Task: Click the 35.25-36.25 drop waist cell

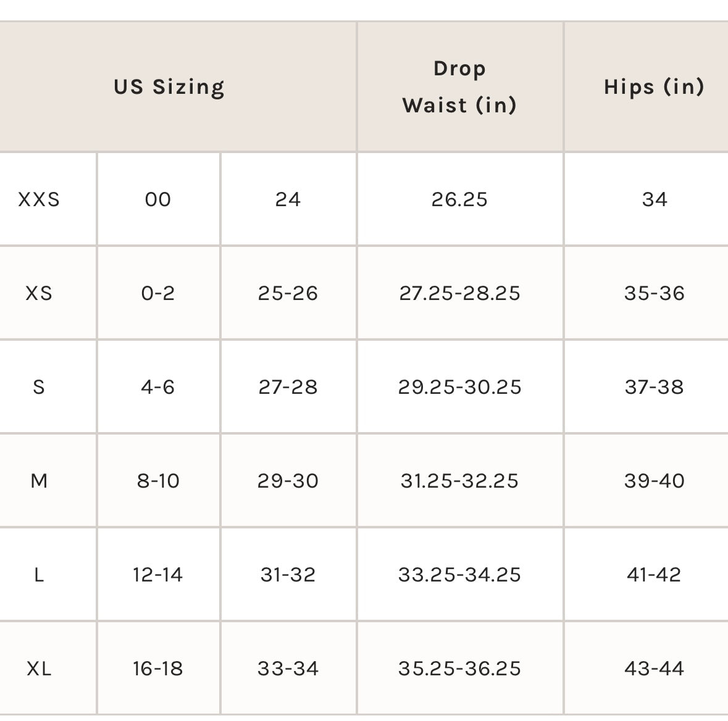Action: click(460, 669)
